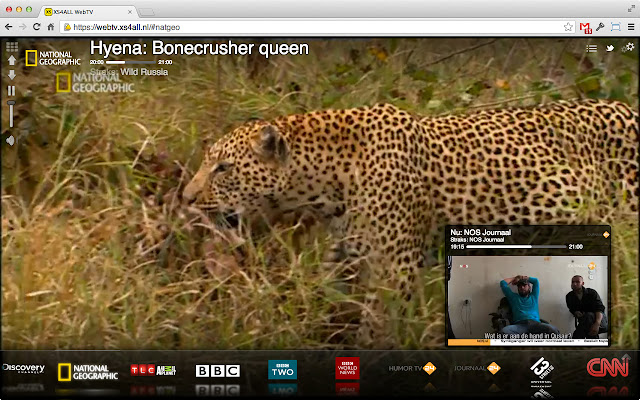This screenshot has height=400, width=640.
Task: Share on Twitter via bird icon
Action: click(x=610, y=47)
